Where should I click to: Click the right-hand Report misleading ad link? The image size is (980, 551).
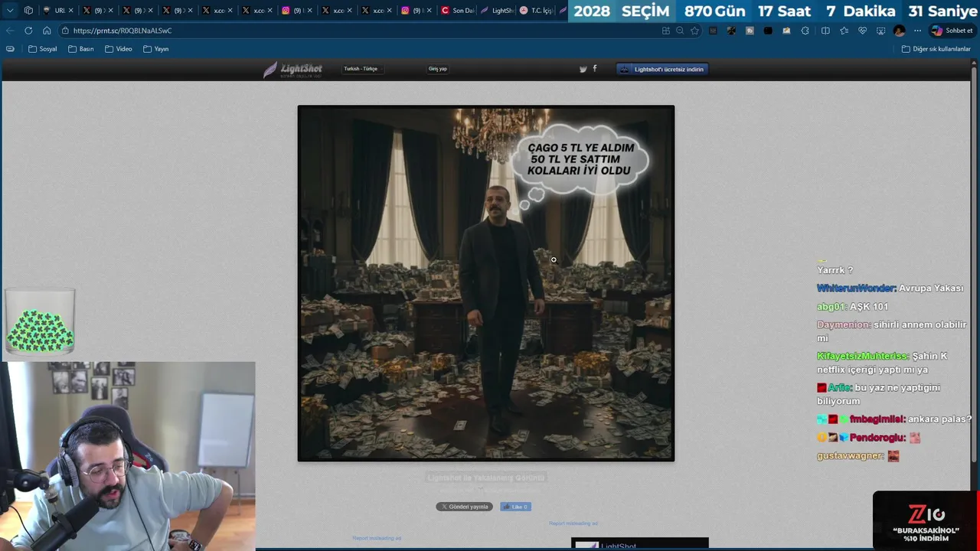(x=573, y=523)
